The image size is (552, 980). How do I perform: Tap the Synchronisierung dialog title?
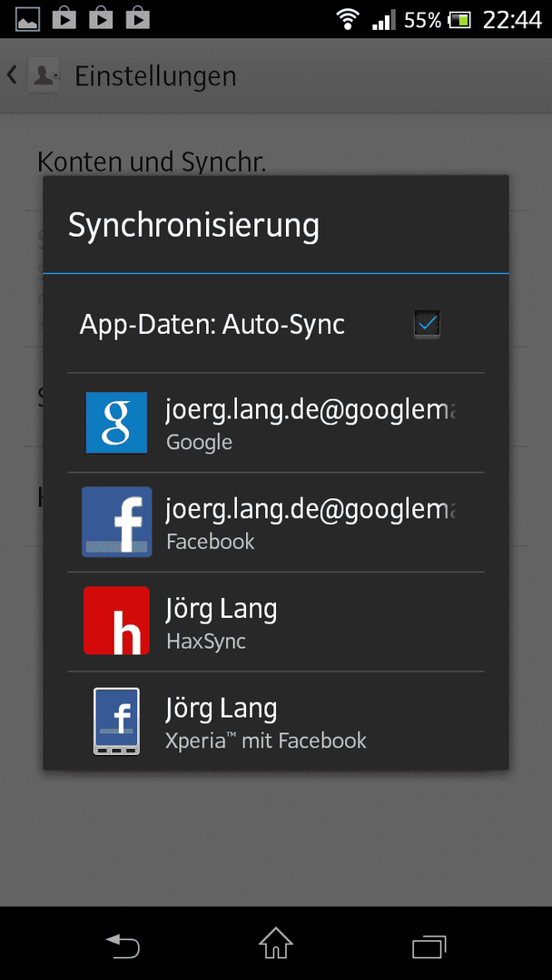pyautogui.click(x=193, y=225)
